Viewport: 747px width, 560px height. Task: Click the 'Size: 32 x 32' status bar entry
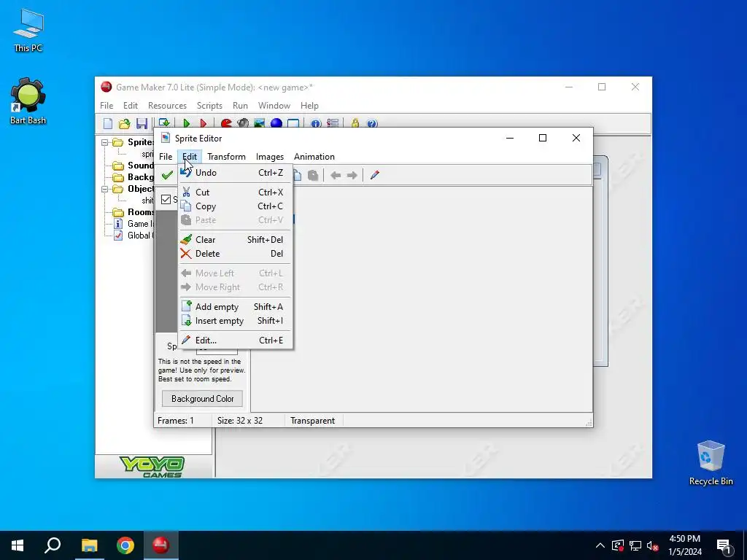click(x=239, y=421)
